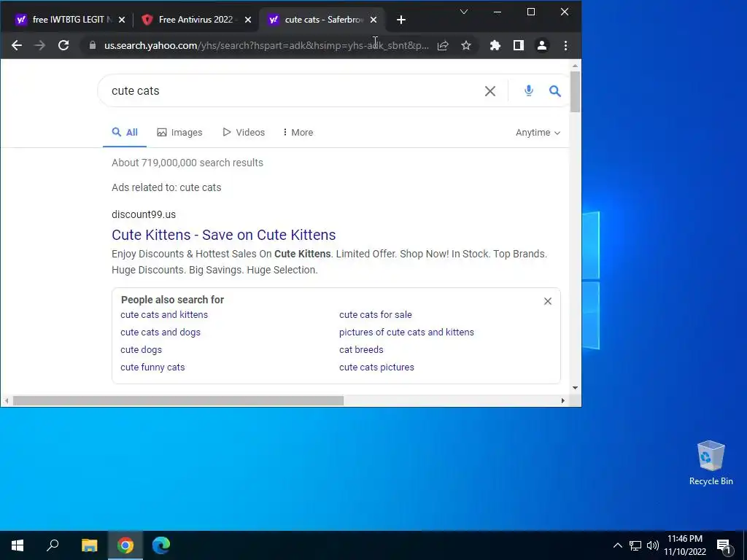This screenshot has width=747, height=560.
Task: Close the cute cats Saferbrowser tab
Action: [x=373, y=20]
